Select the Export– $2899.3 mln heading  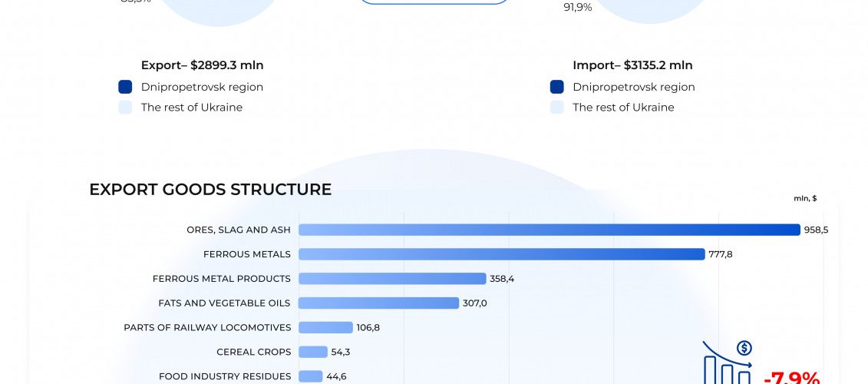pos(202,65)
